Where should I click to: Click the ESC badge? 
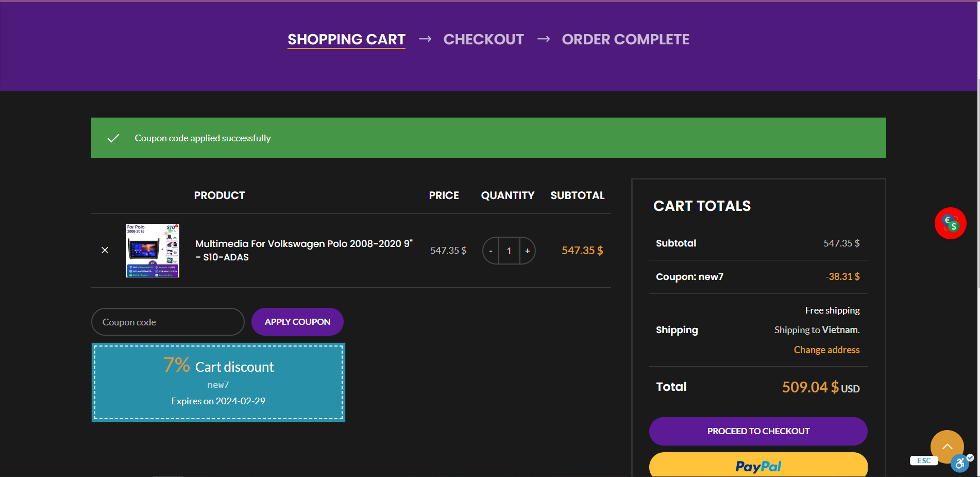point(924,460)
